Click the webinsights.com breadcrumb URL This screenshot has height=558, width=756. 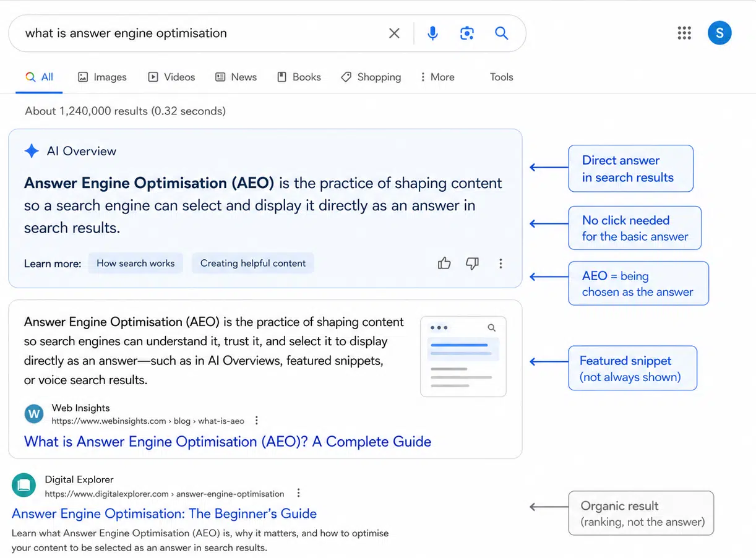point(148,421)
